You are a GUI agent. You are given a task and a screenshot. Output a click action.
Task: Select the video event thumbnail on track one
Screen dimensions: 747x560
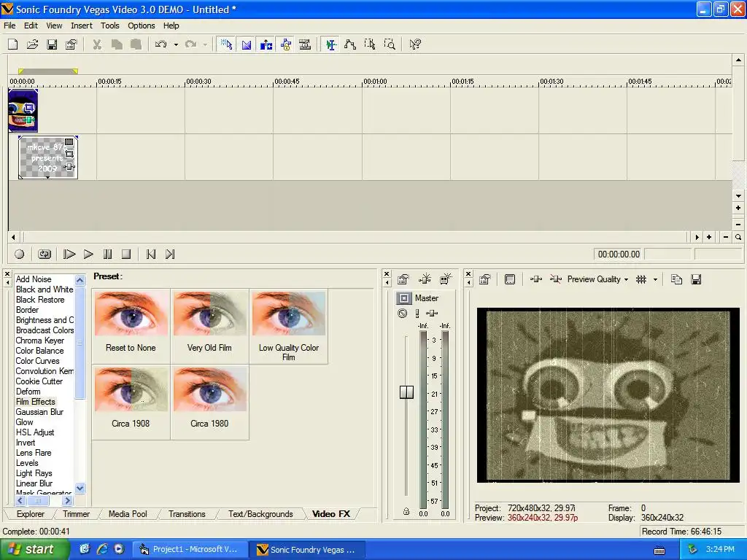point(23,111)
